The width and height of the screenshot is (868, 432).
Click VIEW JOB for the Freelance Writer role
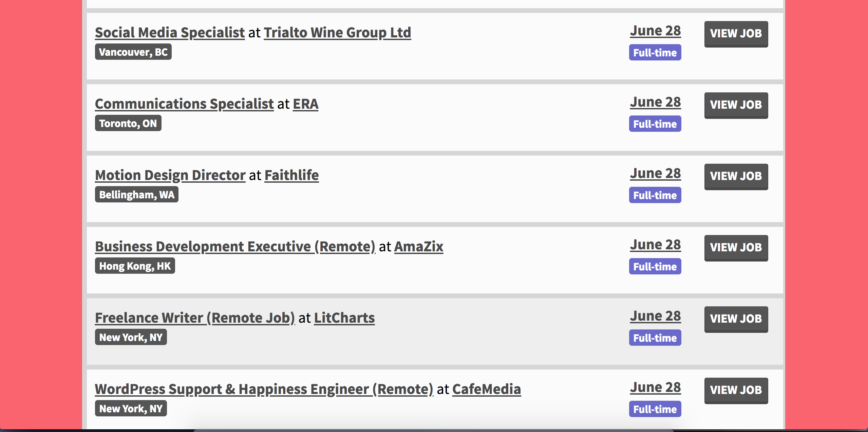[736, 319]
